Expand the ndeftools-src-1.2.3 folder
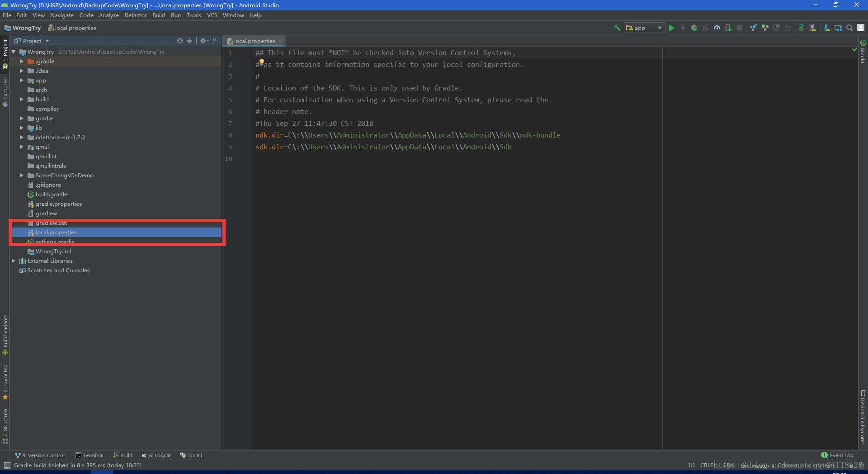This screenshot has height=474, width=868. coord(21,137)
